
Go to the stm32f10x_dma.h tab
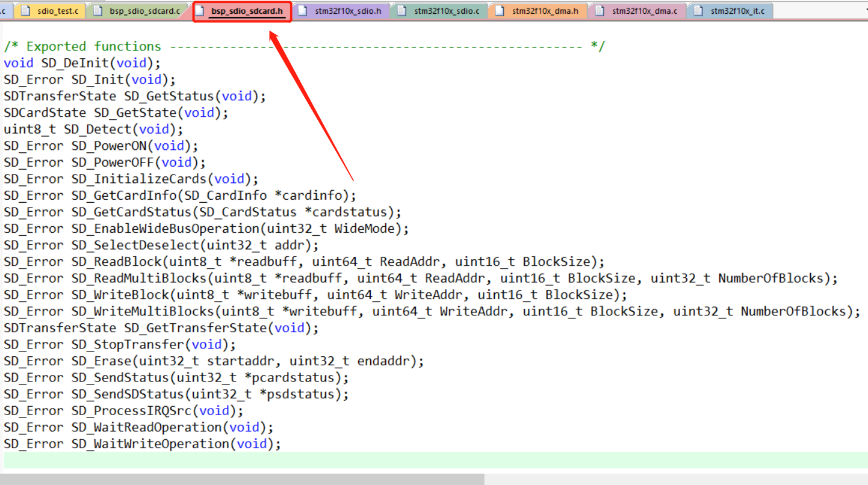point(538,11)
